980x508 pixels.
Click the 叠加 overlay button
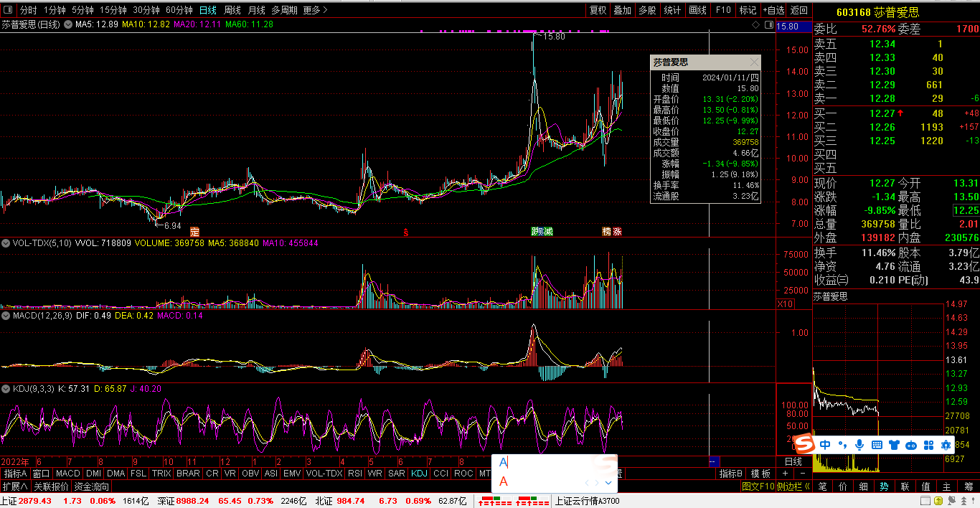click(623, 10)
